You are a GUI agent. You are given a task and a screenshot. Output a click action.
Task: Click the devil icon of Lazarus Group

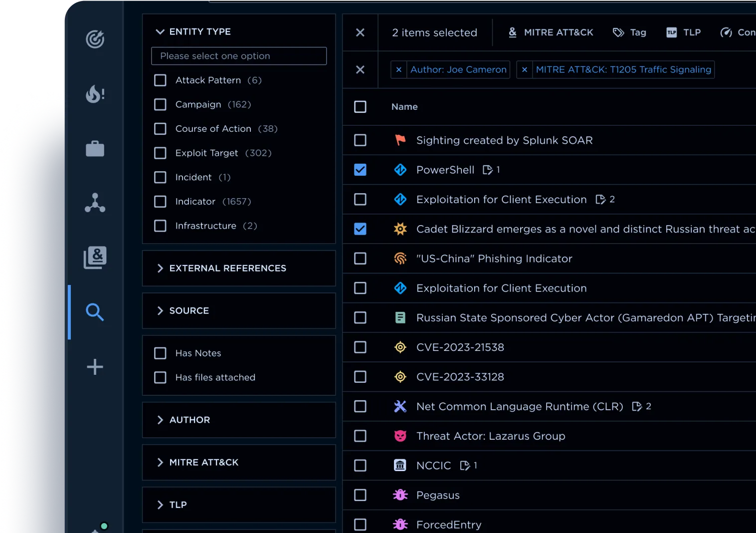pos(400,436)
